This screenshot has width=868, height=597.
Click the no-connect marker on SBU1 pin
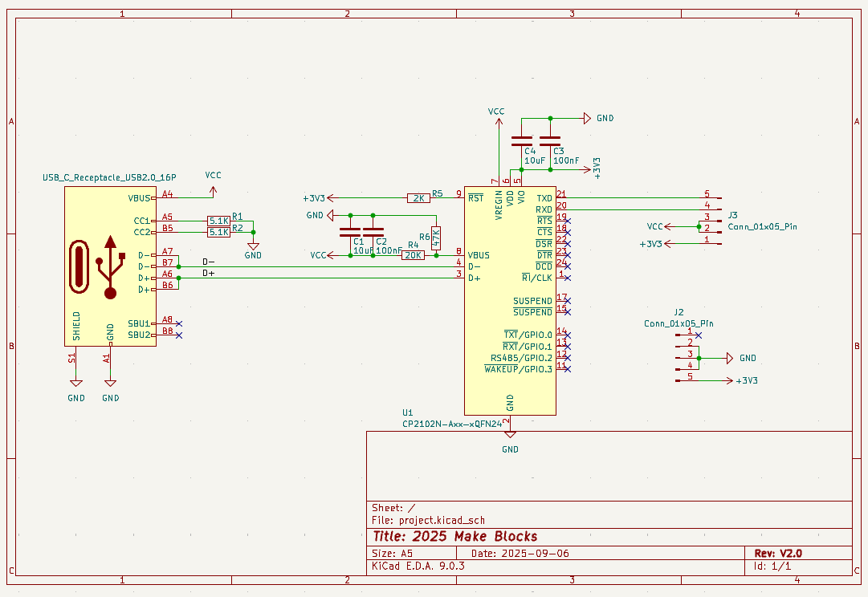178,323
